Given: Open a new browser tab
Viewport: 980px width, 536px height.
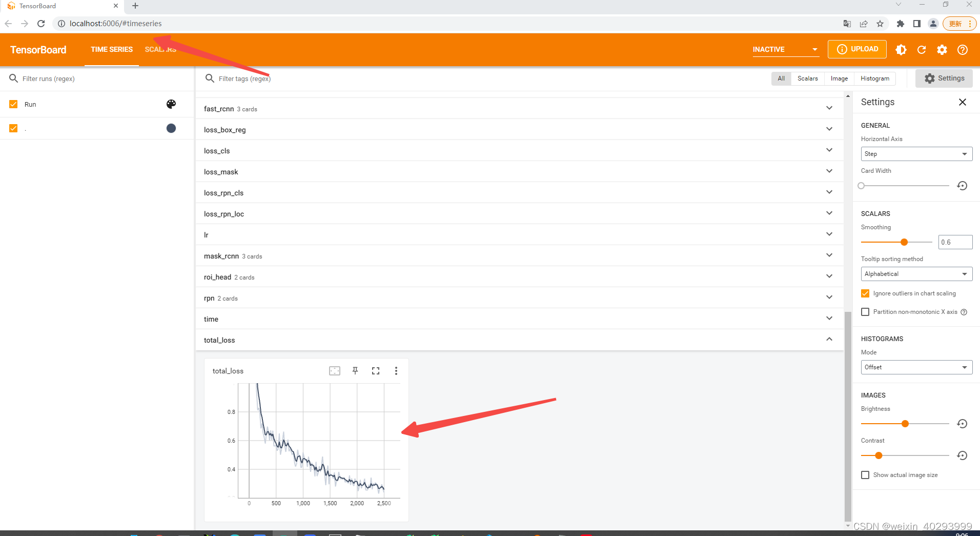Looking at the screenshot, I should coord(135,6).
